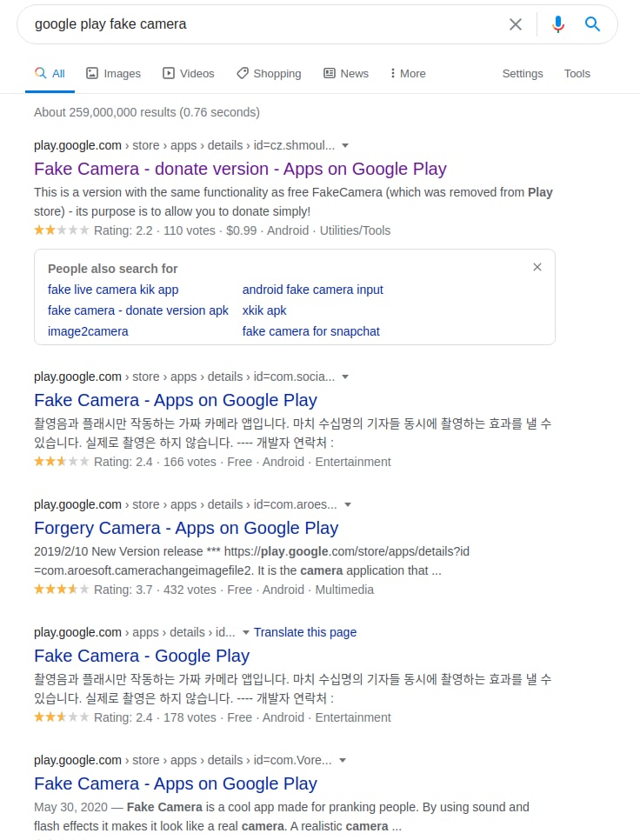Expand dropdown arrow next to id=com.aroes... URL

tap(348, 504)
